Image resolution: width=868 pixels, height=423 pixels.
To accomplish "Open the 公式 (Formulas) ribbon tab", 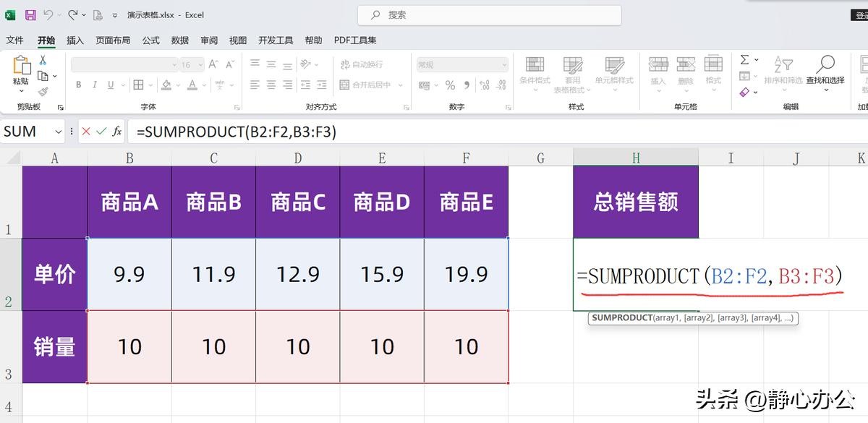I will (150, 40).
